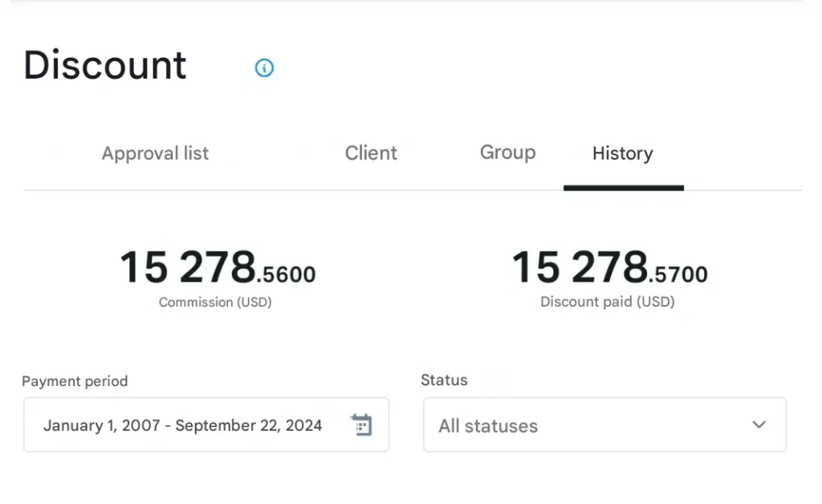This screenshot has width=822, height=504.
Task: Click the Payment period label
Action: (75, 381)
